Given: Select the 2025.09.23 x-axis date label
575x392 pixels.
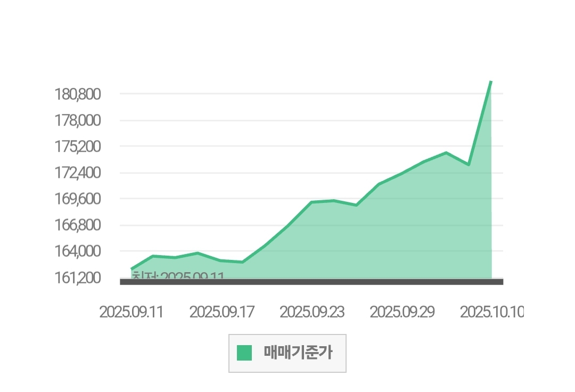Looking at the screenshot, I should [x=312, y=312].
